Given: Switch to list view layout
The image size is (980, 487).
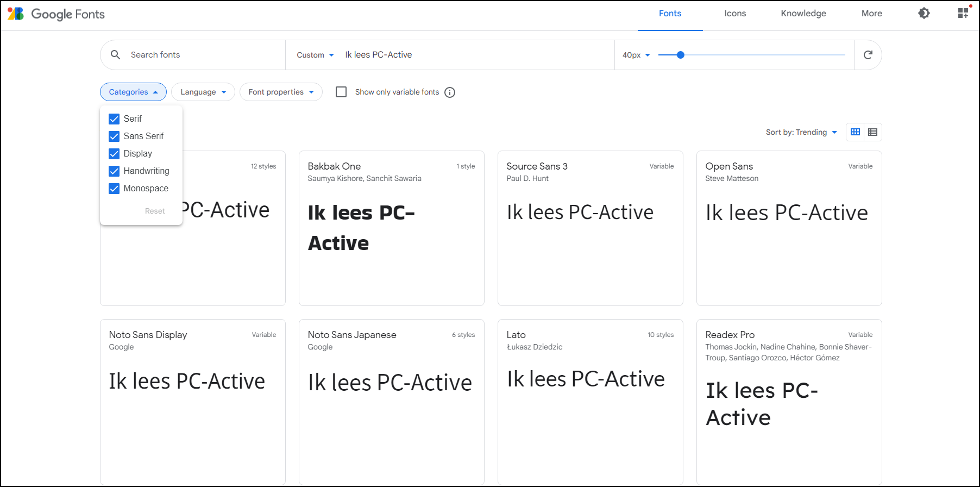Looking at the screenshot, I should 872,132.
